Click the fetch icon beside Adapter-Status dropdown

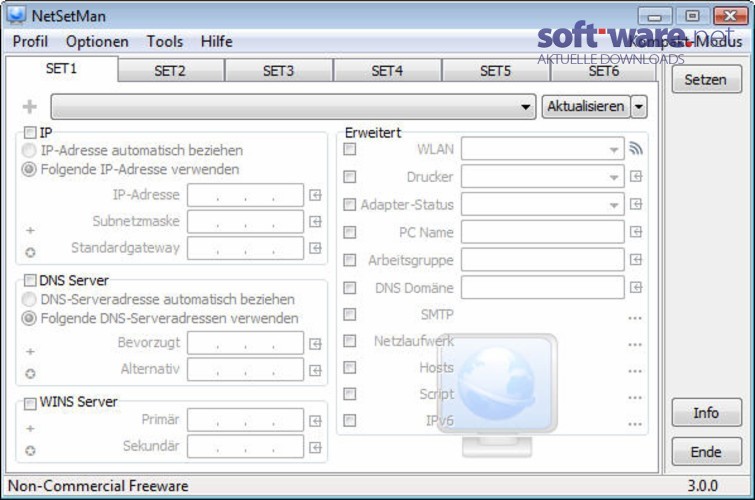coord(636,204)
